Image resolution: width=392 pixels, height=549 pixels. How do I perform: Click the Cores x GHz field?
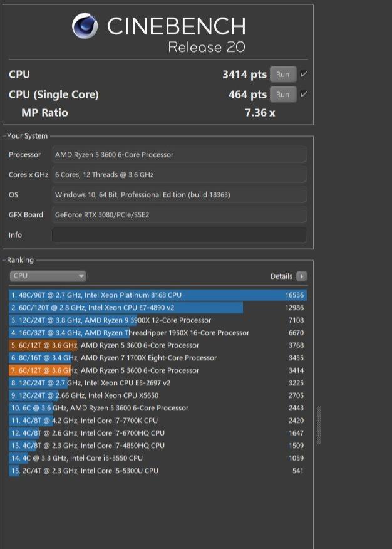point(179,174)
